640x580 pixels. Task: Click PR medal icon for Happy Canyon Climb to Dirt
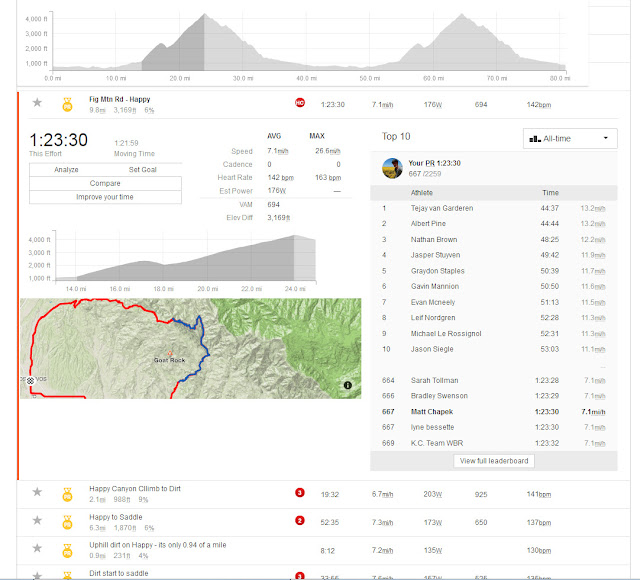tap(67, 494)
